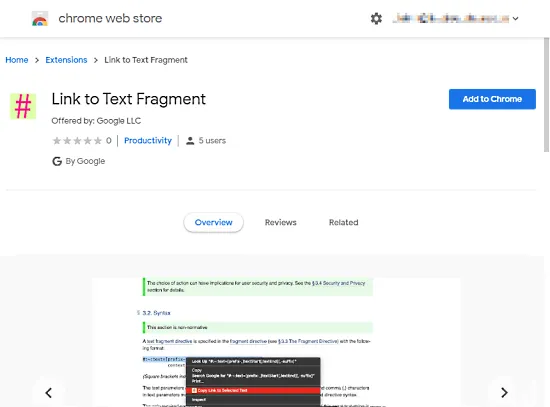Click the '5 users' text
The width and height of the screenshot is (550, 407).
212,141
